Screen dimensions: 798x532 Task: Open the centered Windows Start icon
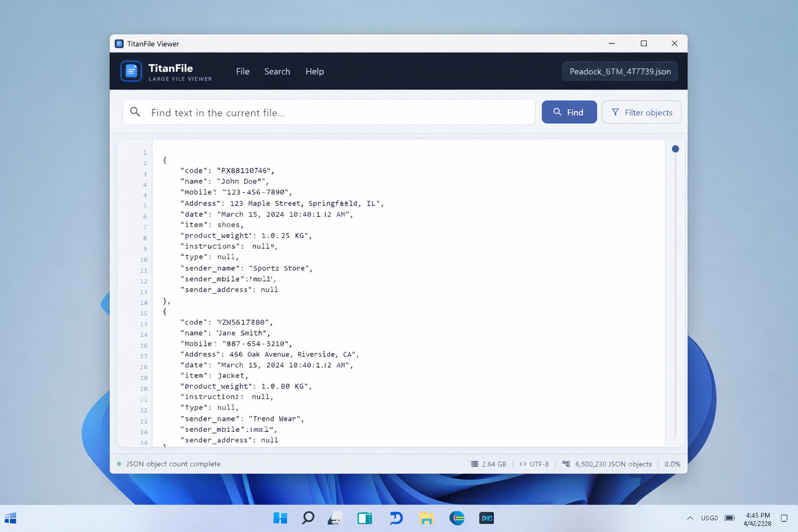[x=280, y=518]
